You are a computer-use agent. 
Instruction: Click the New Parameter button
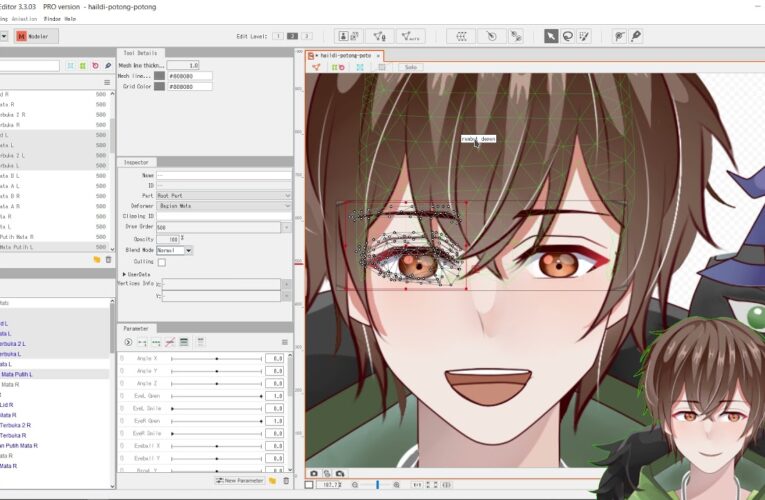pyautogui.click(x=240, y=481)
